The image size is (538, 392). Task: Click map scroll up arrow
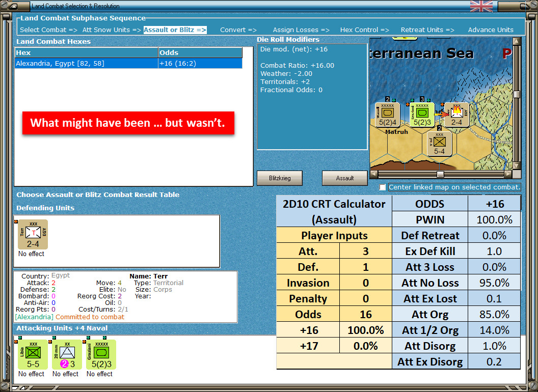coord(517,41)
